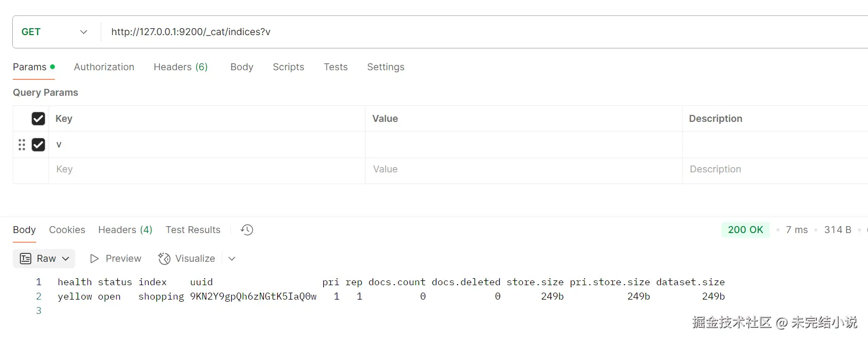Click the drag handle beside the v param
868x340 pixels.
(22, 145)
